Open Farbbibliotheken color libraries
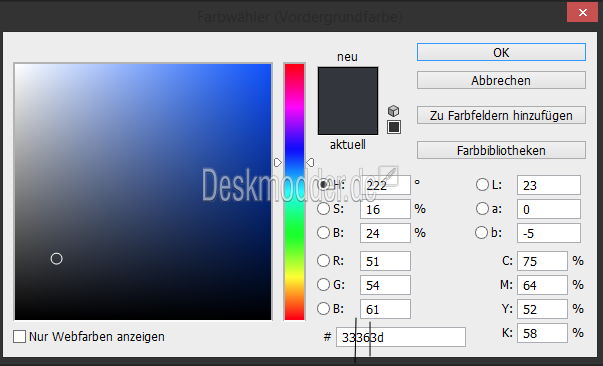 pos(501,150)
